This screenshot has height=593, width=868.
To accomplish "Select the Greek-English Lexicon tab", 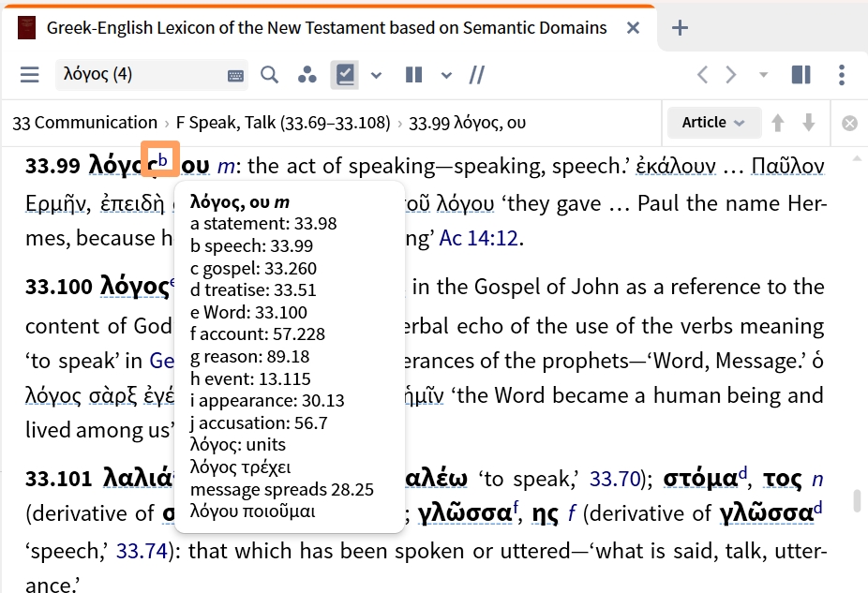I will point(326,28).
